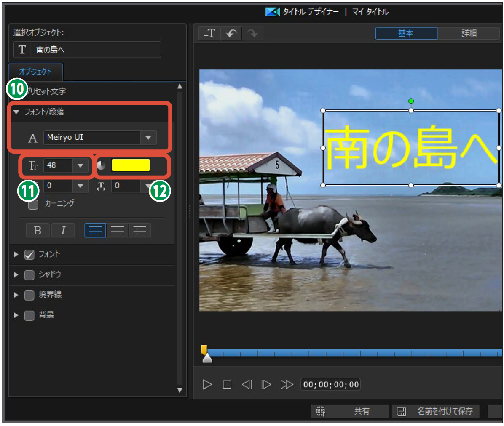The width and height of the screenshot is (504, 426).
Task: Open the yellow font color swatch
Action: [131, 165]
